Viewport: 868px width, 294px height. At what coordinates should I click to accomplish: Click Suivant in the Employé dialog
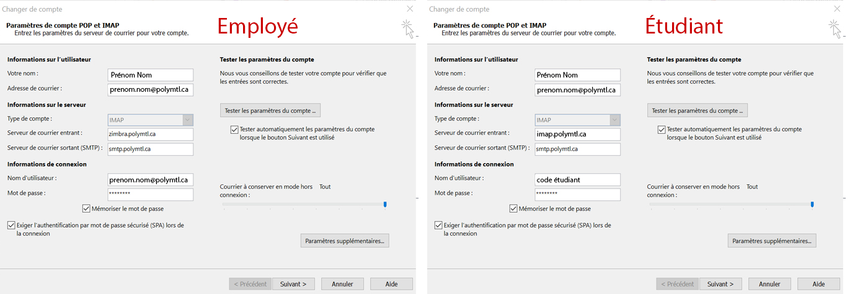coord(293,284)
